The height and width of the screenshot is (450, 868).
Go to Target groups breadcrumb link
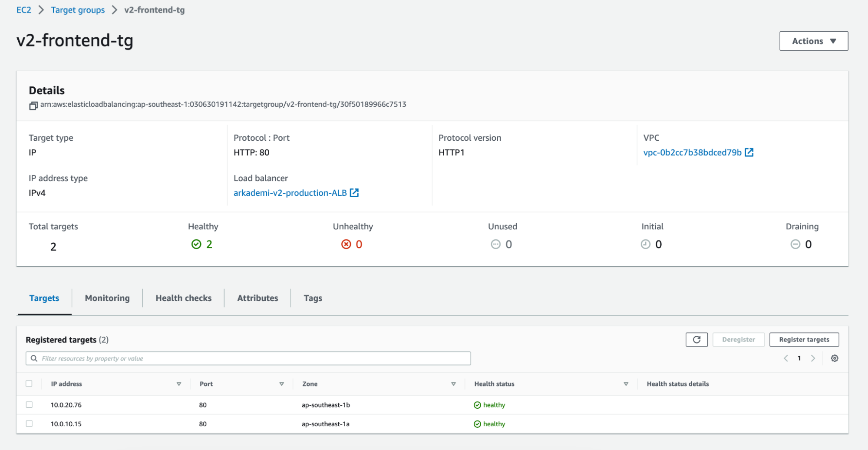click(x=78, y=10)
